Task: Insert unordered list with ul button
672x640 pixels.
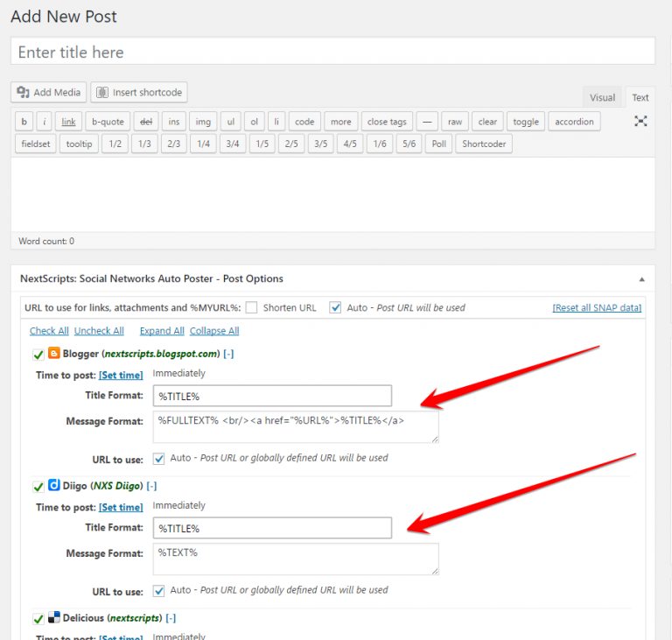Action: pyautogui.click(x=231, y=122)
